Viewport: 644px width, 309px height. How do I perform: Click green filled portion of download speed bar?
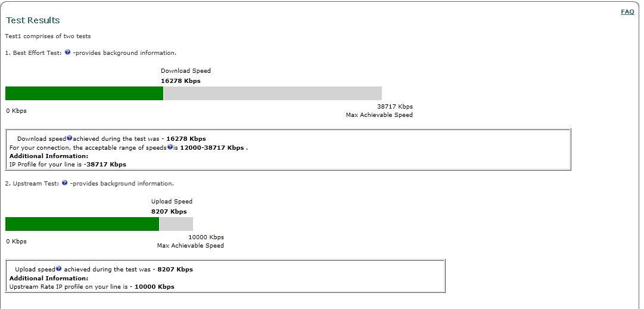[x=84, y=93]
